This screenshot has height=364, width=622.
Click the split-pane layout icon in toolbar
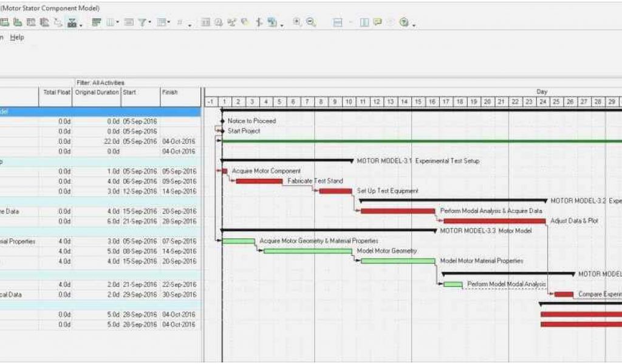point(338,22)
